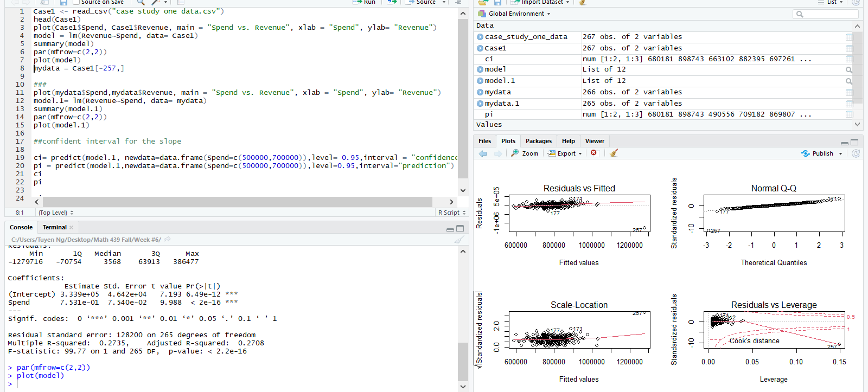Open the Export dropdown in Plots

click(565, 153)
